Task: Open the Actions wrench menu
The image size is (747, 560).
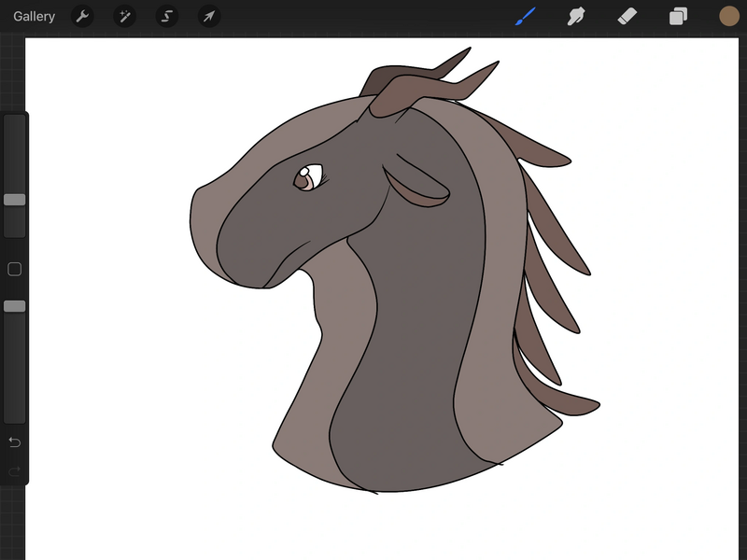Action: 82,16
